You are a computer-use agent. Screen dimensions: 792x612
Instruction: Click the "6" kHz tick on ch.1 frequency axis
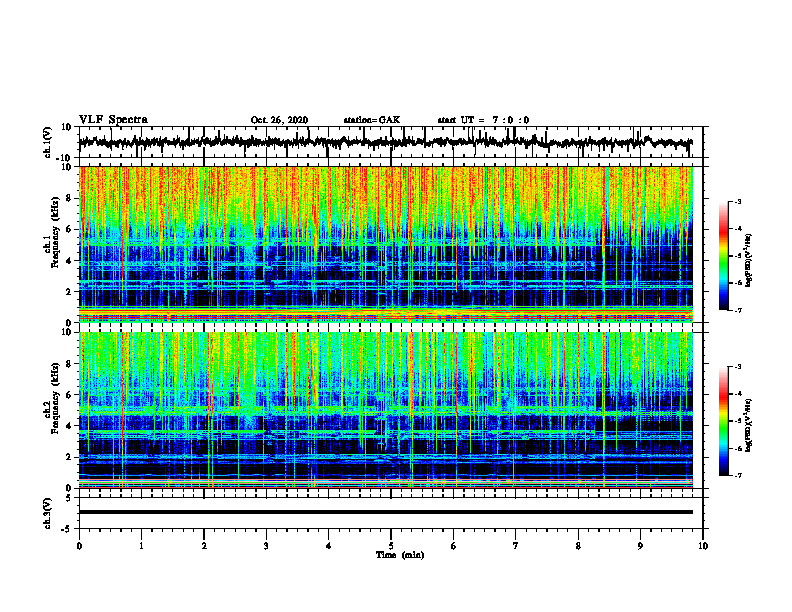(x=69, y=229)
